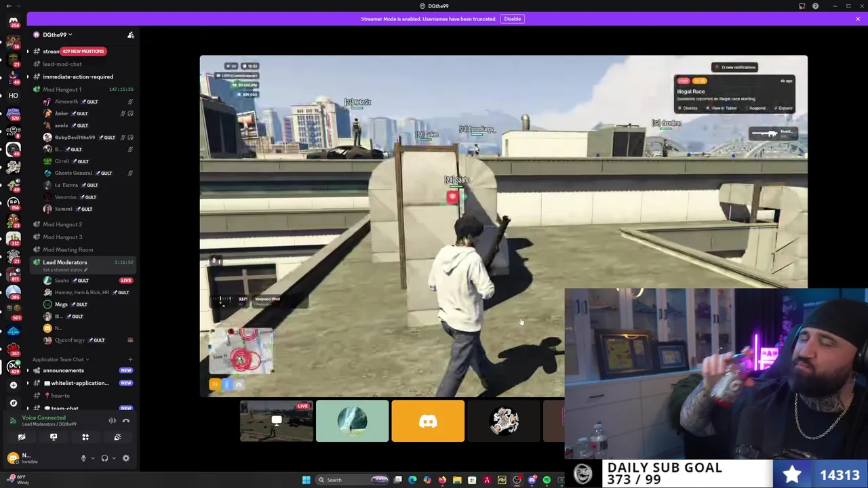Open Spotify from taskbar
Image resolution: width=868 pixels, height=488 pixels.
tap(547, 480)
